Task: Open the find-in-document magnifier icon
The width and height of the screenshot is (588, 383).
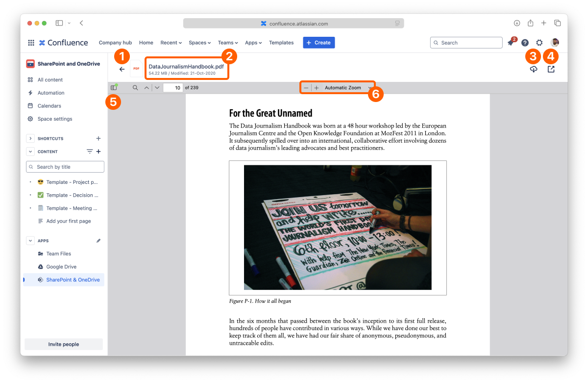Action: [135, 88]
